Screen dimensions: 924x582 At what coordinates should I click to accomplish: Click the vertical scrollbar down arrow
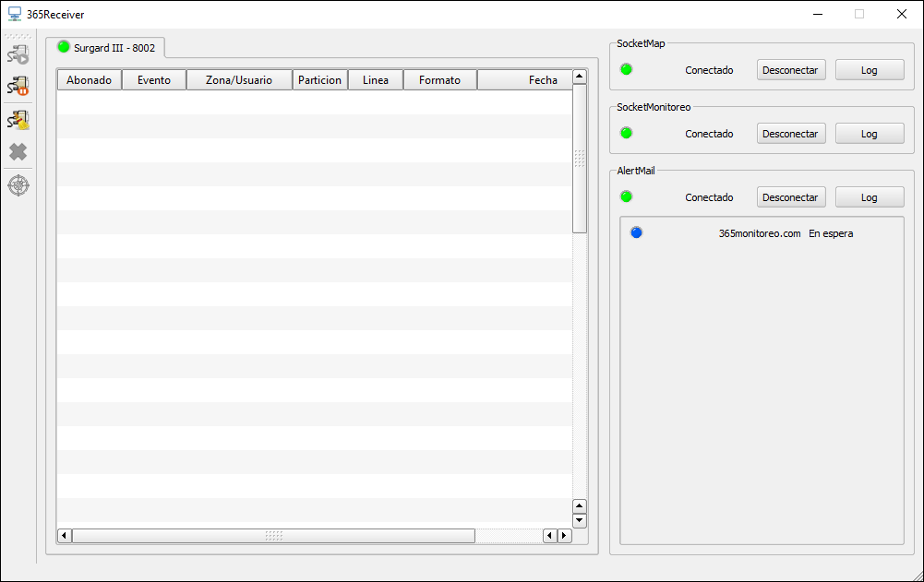point(580,521)
